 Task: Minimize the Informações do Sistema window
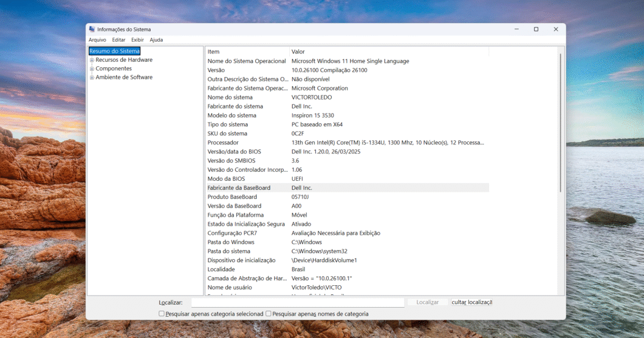[516, 29]
